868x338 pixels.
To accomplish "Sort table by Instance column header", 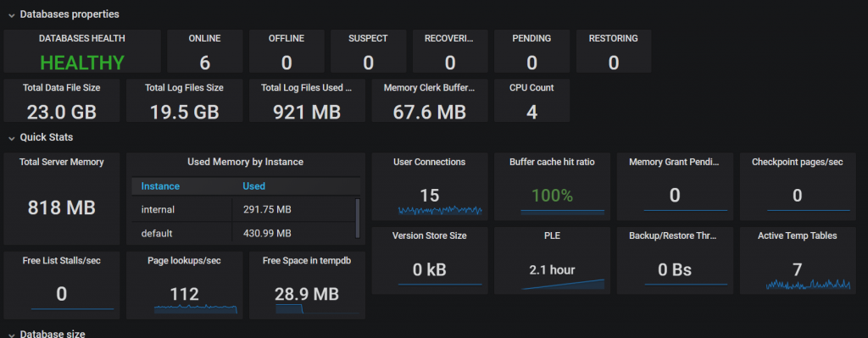I will coord(160,186).
